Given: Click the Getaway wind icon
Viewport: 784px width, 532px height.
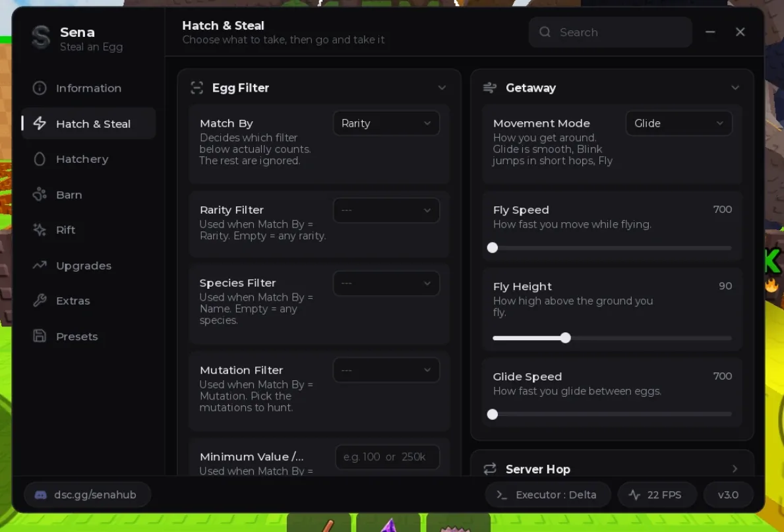Looking at the screenshot, I should 489,88.
